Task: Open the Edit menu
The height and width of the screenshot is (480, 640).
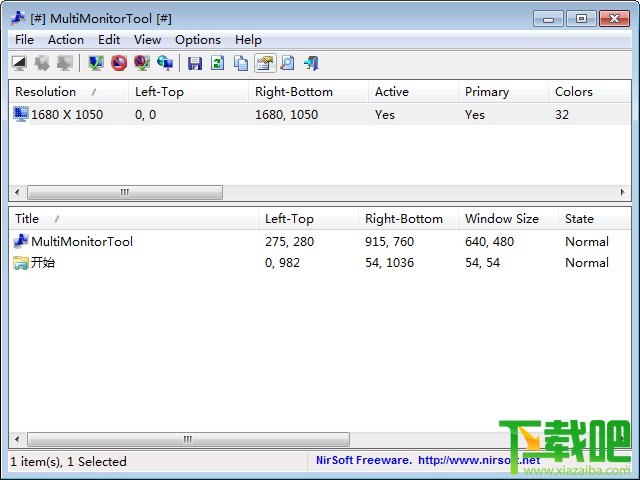Action: tap(109, 40)
